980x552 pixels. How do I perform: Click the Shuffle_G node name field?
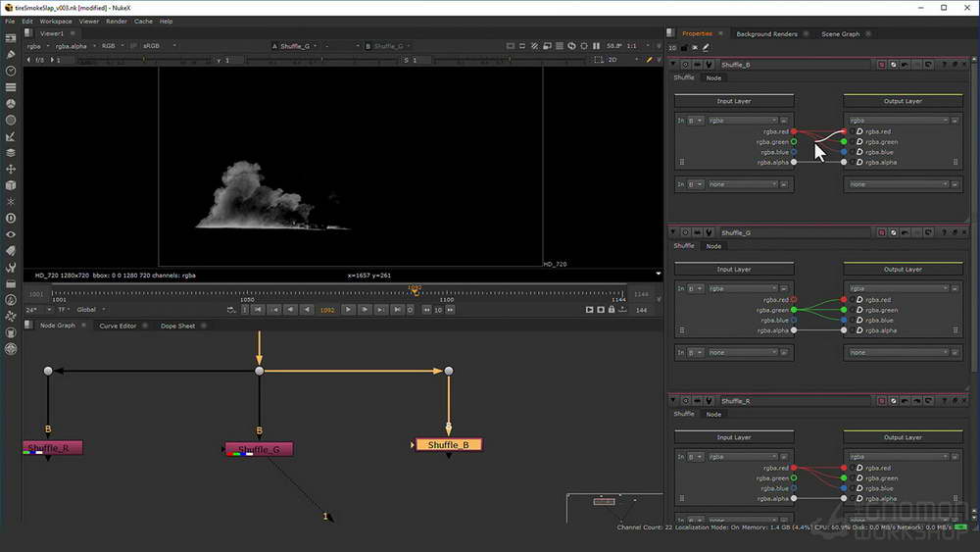(794, 232)
